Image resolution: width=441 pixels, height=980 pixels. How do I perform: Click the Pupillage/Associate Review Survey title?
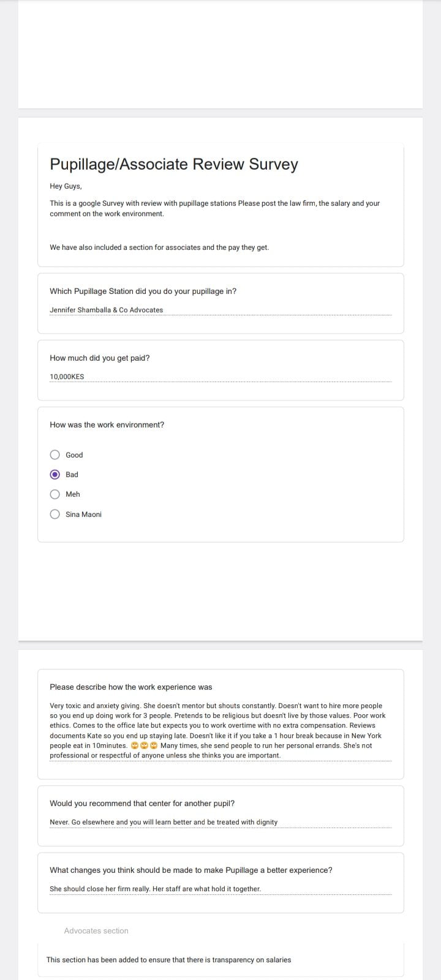(174, 164)
